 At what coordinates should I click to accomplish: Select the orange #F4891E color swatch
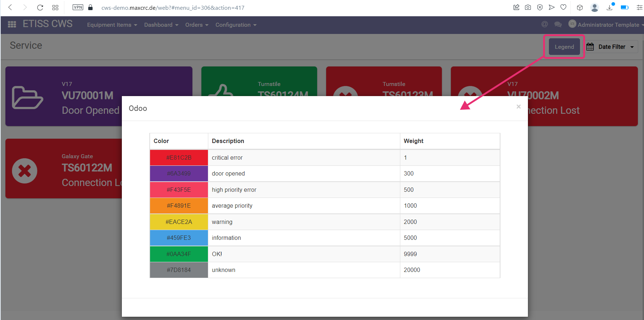click(x=179, y=206)
